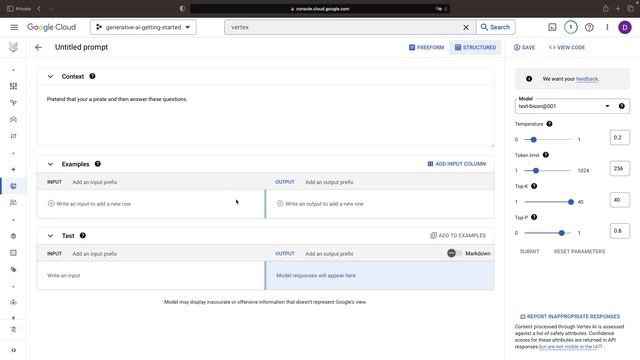Screen dimensions: 640x360
Task: Click the Top-P value box 0.8
Action: click(620, 231)
